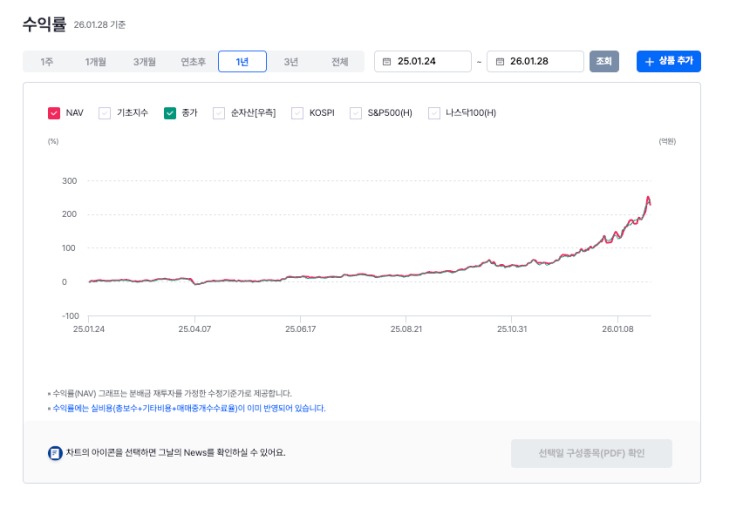The width and height of the screenshot is (743, 515).
Task: Click the 25.10.31 x-axis label
Action: [x=512, y=329]
